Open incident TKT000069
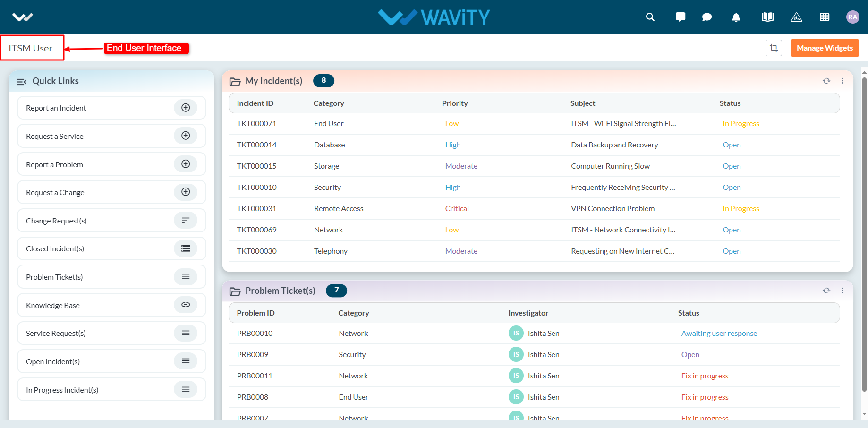 coord(257,230)
